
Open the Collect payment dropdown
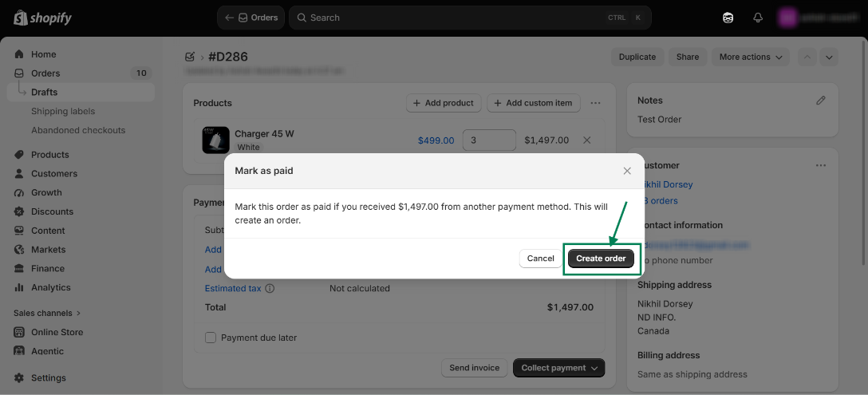(559, 368)
